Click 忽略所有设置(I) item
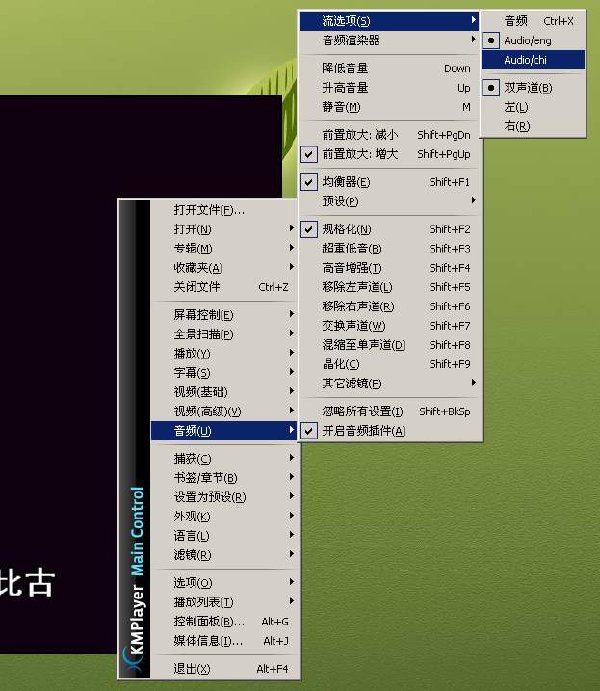600x691 pixels. (x=390, y=411)
